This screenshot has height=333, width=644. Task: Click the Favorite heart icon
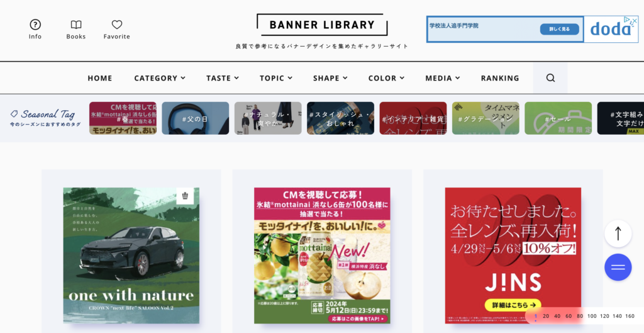[x=117, y=25]
